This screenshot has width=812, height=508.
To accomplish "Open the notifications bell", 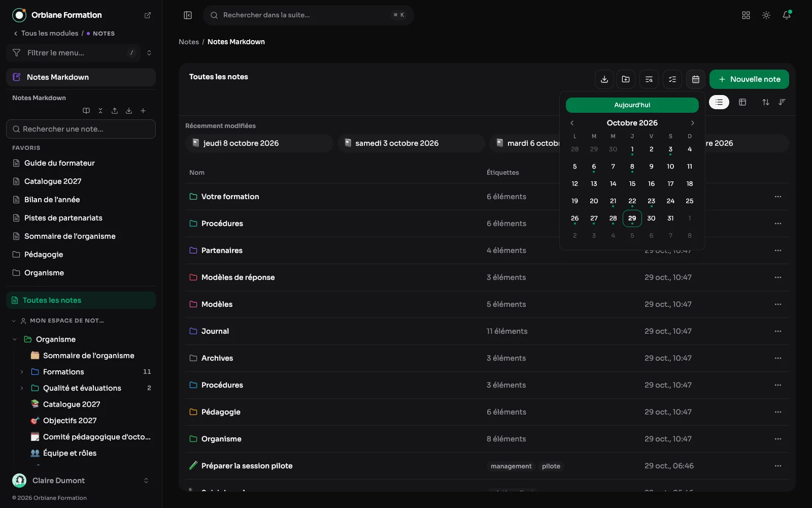I will click(x=787, y=15).
